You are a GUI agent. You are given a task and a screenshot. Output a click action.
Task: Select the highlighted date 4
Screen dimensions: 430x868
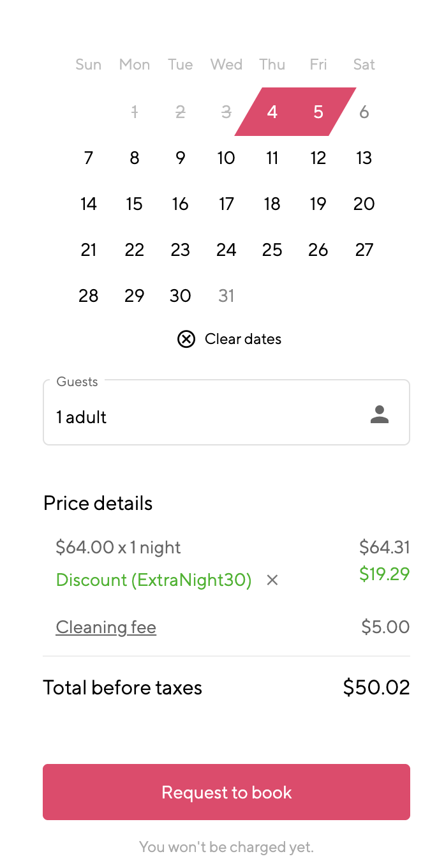[272, 112]
